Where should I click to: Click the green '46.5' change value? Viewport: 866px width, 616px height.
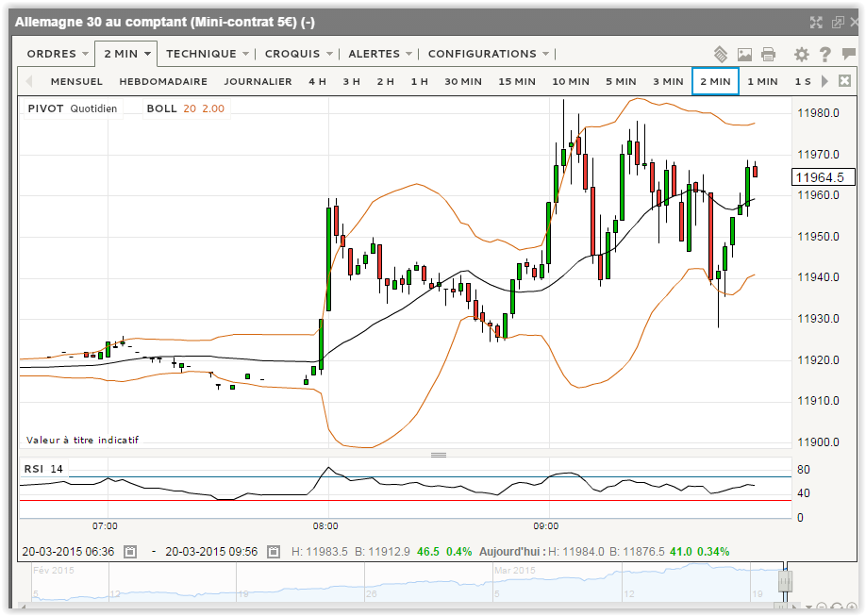click(428, 551)
